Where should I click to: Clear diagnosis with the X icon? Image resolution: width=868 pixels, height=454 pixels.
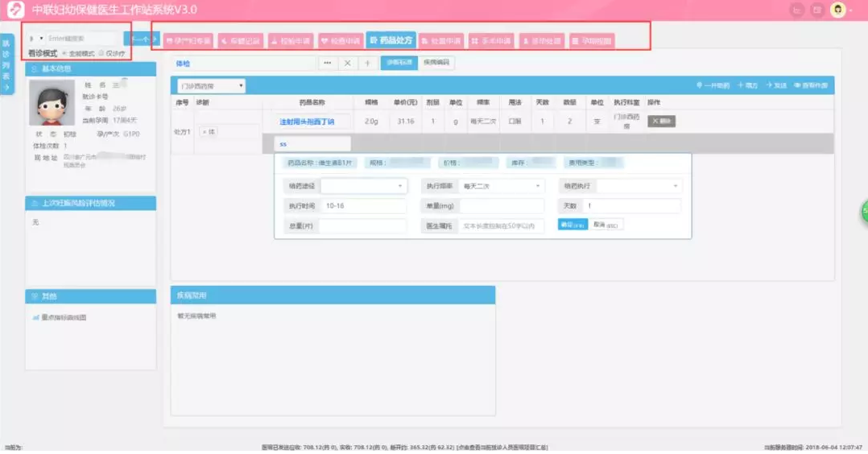point(347,63)
